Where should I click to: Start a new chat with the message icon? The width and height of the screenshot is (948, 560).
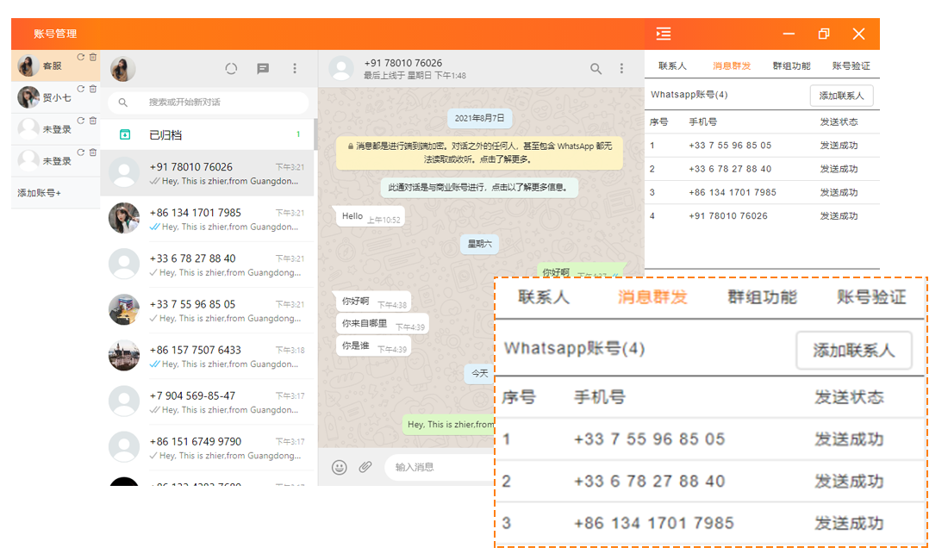point(263,69)
